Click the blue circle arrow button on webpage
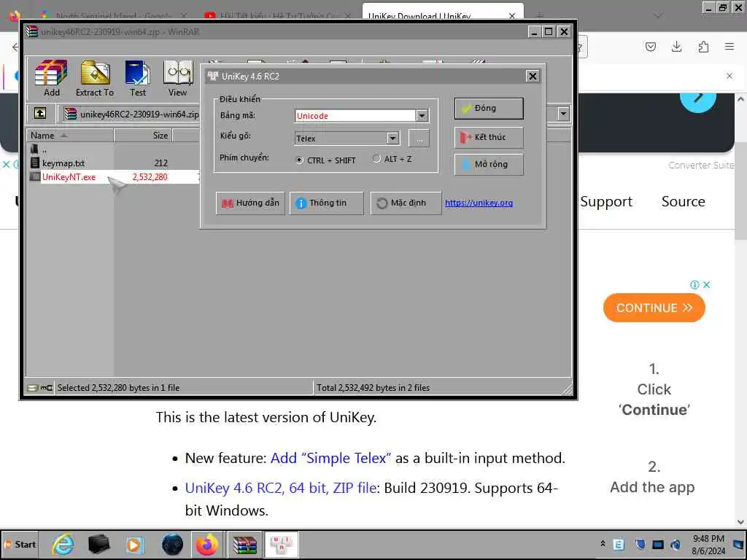Image resolution: width=747 pixels, height=560 pixels. [x=698, y=100]
